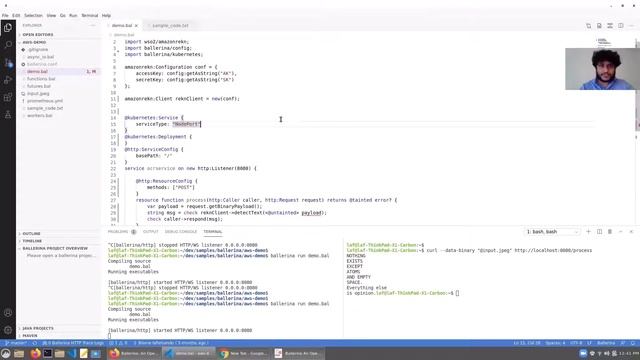Switch to the Output panel tab
Screen dimensions: 640x360
150,231
